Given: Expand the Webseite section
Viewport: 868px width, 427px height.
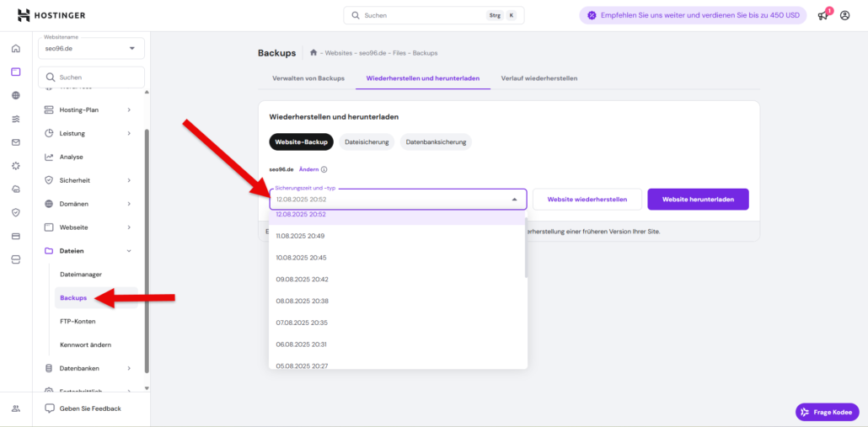Looking at the screenshot, I should (x=129, y=227).
